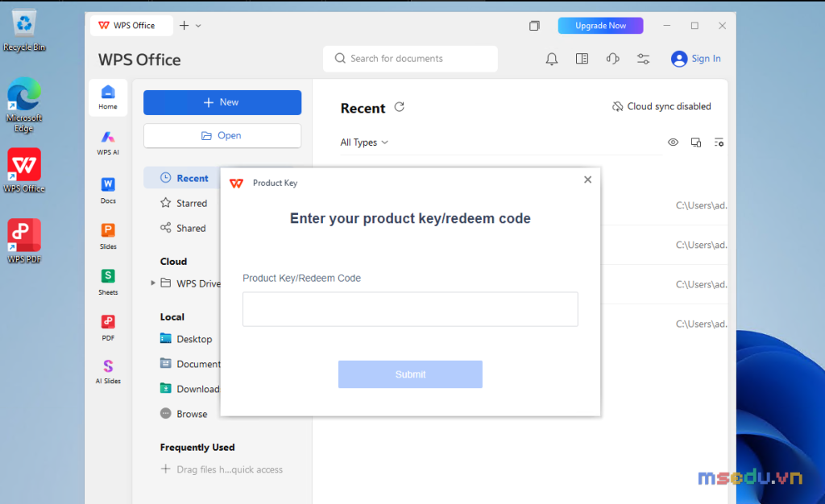The image size is (825, 504).
Task: Click the blue New button
Action: click(222, 102)
